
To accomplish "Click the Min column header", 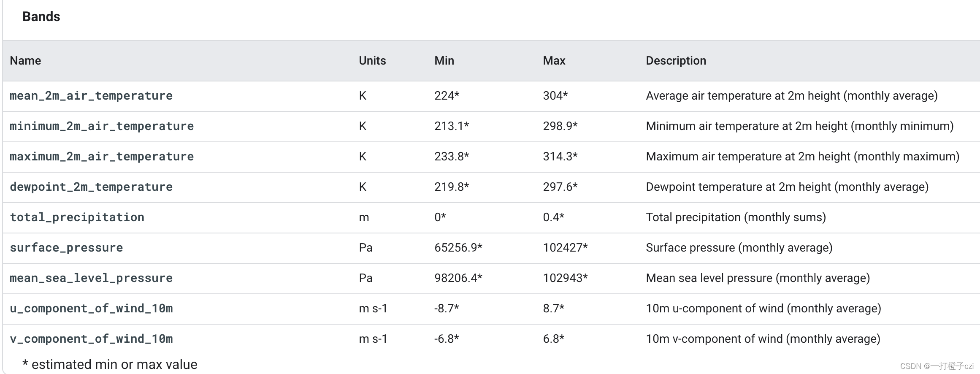I will [444, 61].
